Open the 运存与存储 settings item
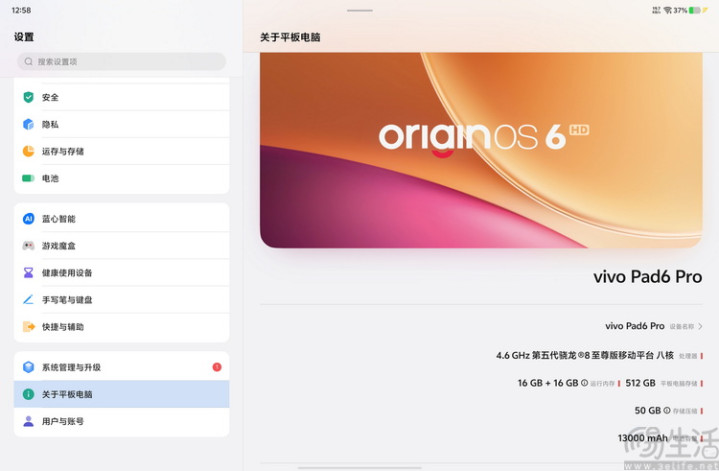The width and height of the screenshot is (719, 471). tap(122, 151)
